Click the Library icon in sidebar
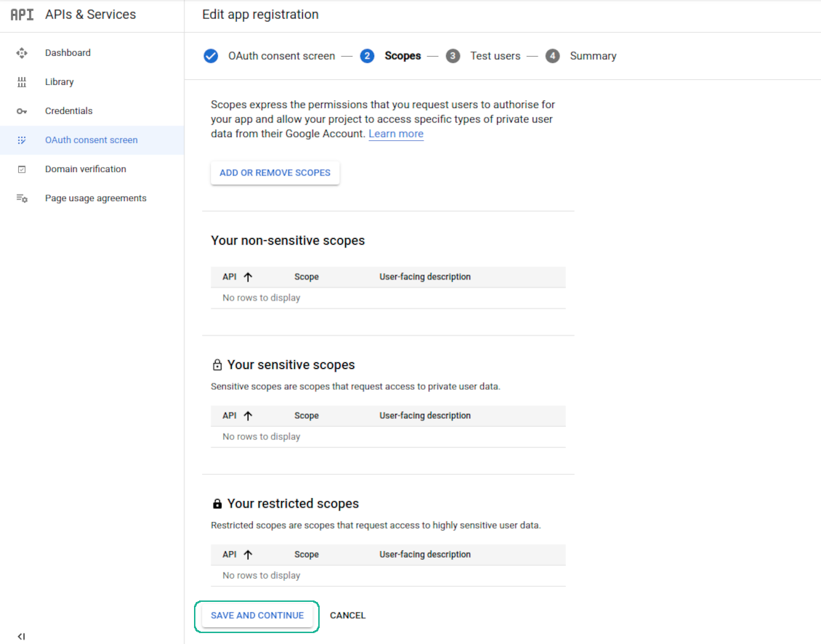This screenshot has width=821, height=644. point(22,82)
